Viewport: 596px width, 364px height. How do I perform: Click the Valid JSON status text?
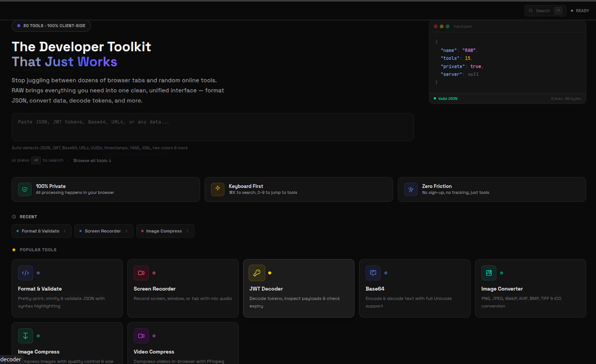(x=448, y=98)
